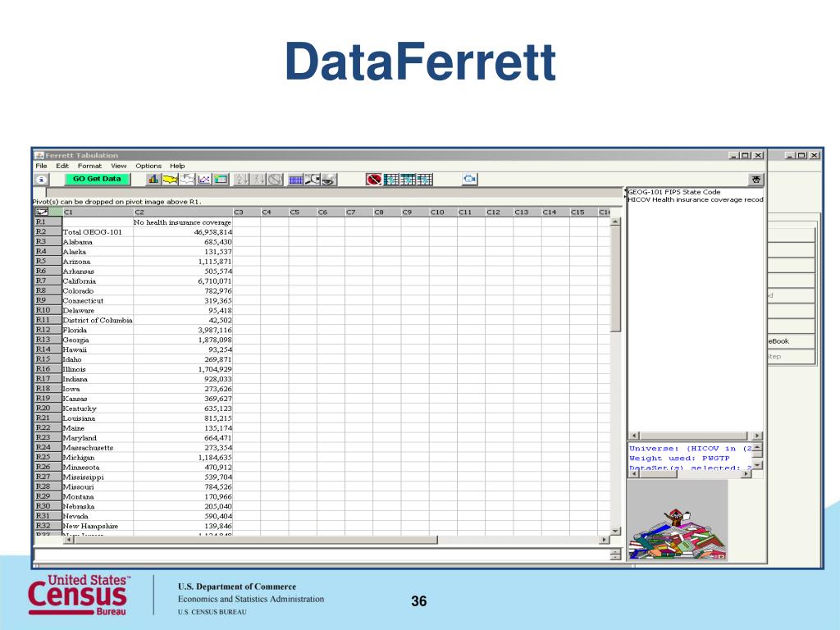Viewport: 840px width, 630px height.
Task: Click the table's vertical scrollbar thumb
Action: [615, 279]
